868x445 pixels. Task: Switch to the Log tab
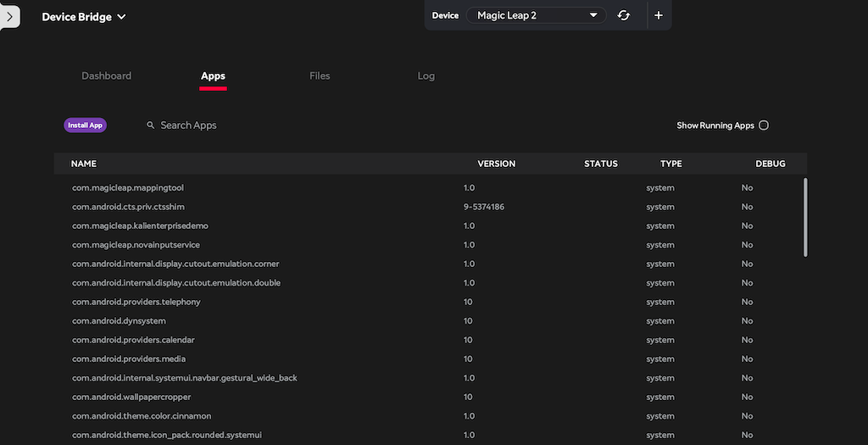pos(426,76)
